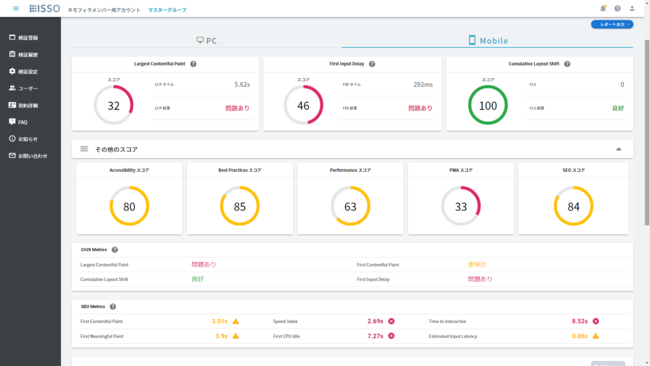Open ユーザー in the sidebar
Screen dimensions: 650x366
point(23,88)
